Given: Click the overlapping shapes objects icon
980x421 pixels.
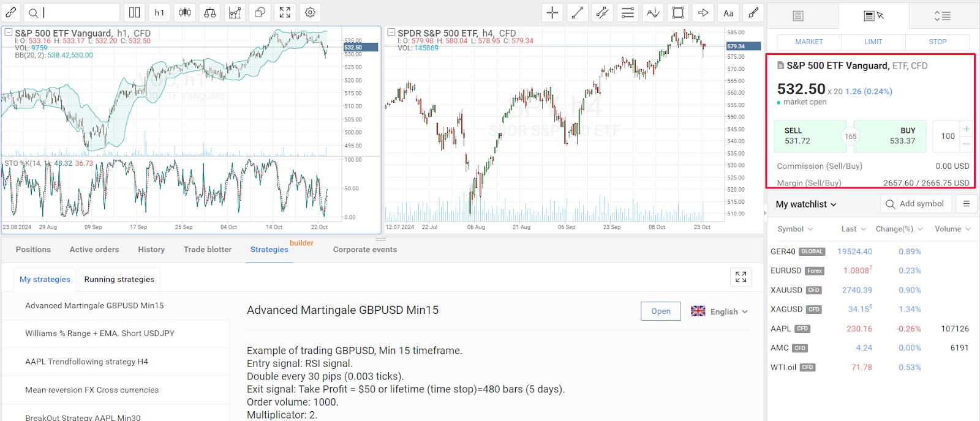Looking at the screenshot, I should pyautogui.click(x=260, y=12).
